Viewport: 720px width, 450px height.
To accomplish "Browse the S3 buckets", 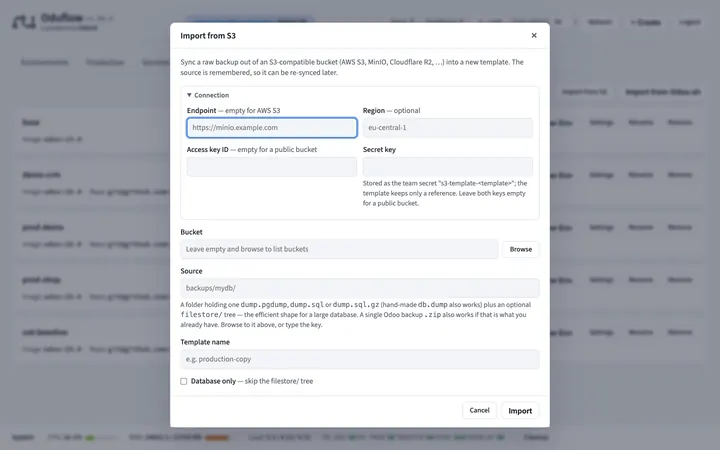I will tap(521, 249).
